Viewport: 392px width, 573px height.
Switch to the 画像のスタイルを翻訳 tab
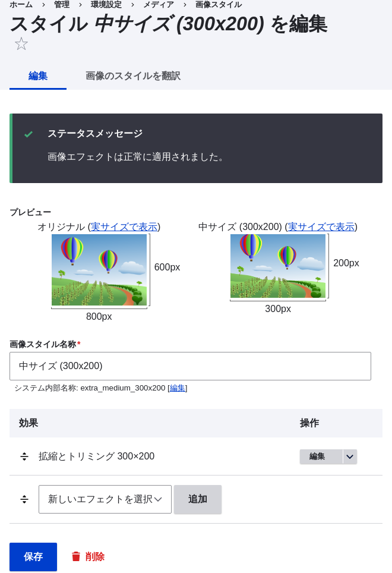(x=133, y=76)
